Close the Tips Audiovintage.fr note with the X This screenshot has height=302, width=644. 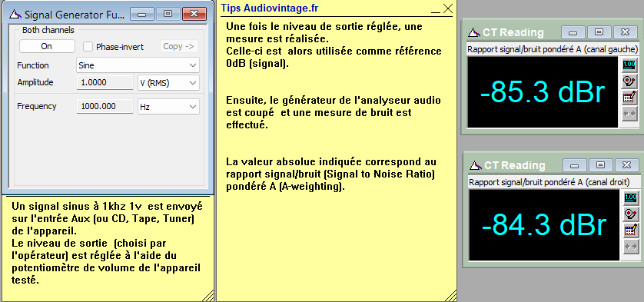[x=448, y=8]
